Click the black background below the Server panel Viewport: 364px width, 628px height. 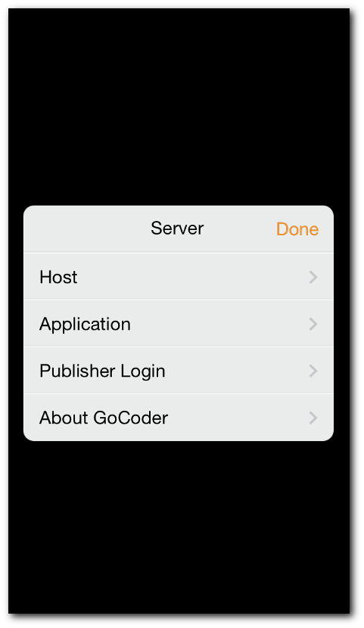[x=179, y=527]
